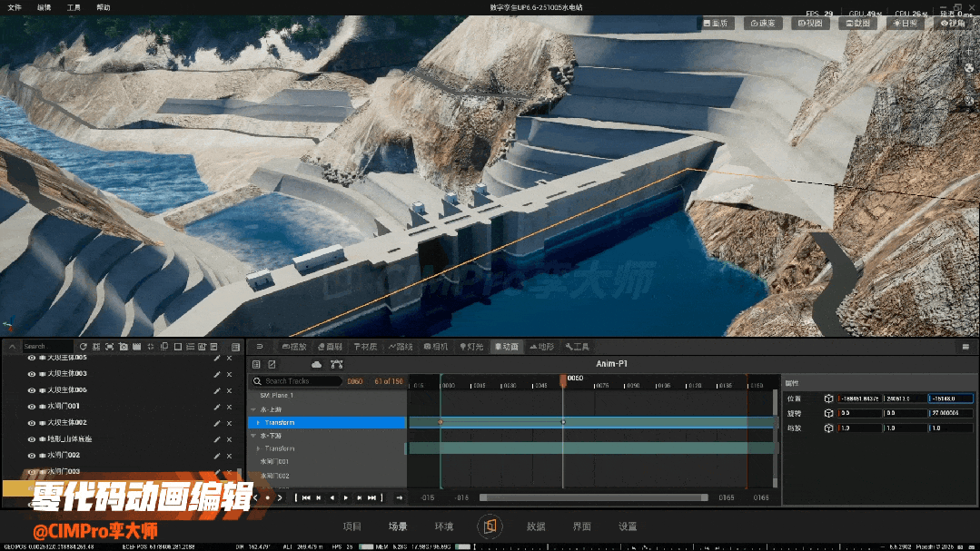Toggle visibility of 水闸门001

pyautogui.click(x=31, y=406)
